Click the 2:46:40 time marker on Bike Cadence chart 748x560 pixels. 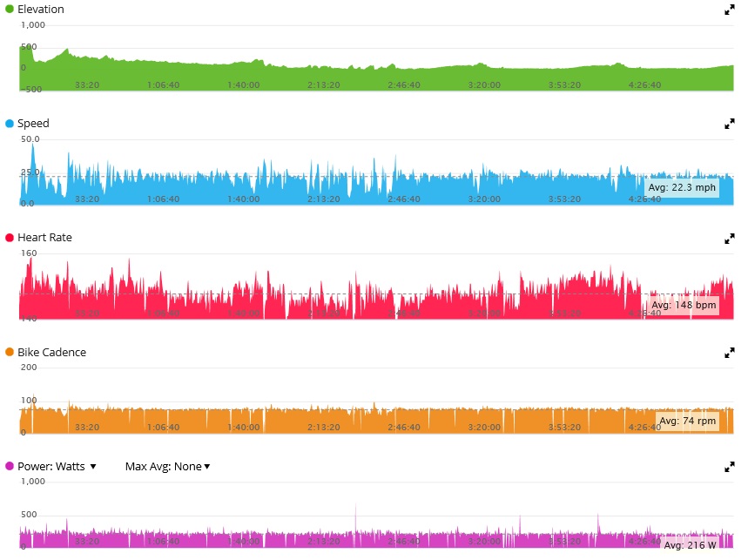(404, 427)
